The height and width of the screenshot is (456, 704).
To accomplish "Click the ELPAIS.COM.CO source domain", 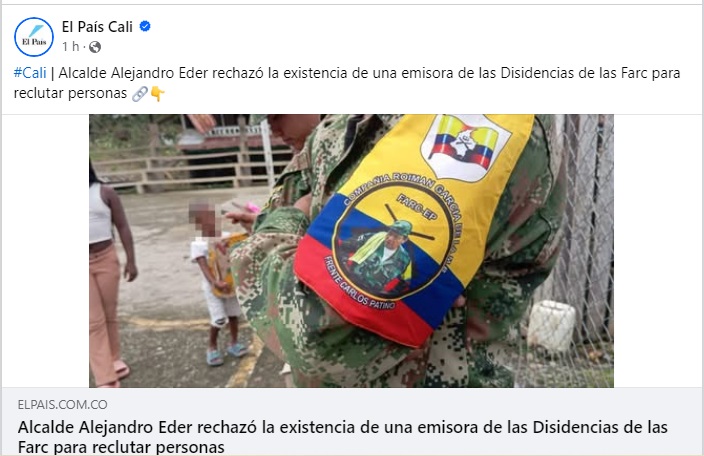I will [62, 404].
